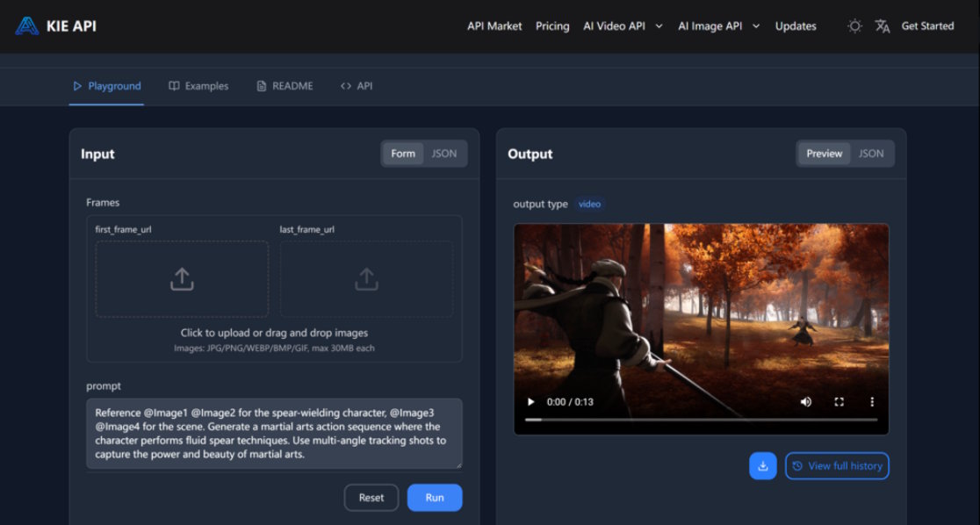View full history of outputs
980x525 pixels.
point(837,465)
